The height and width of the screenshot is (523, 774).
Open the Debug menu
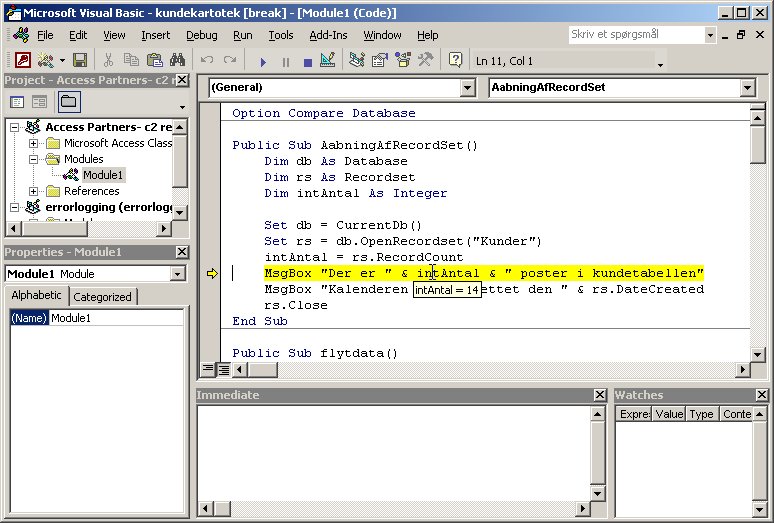(x=201, y=35)
